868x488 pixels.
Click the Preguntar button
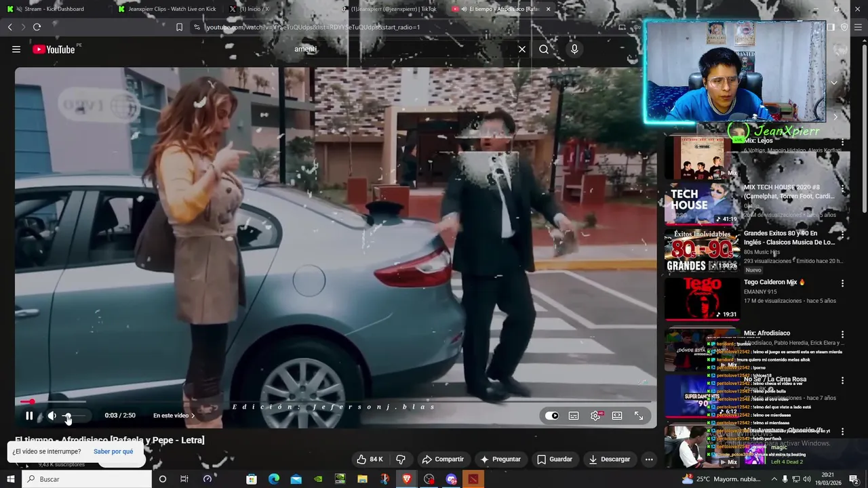tap(500, 459)
